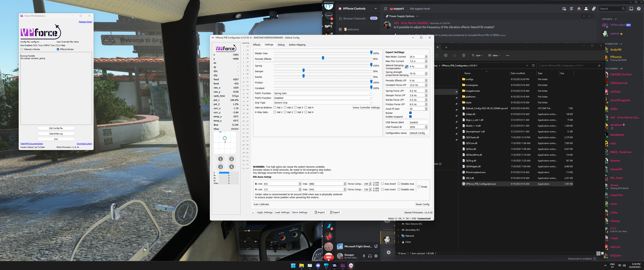Toggle Discord member list icon
The width and height of the screenshot is (644, 270).
tap(586, 9)
